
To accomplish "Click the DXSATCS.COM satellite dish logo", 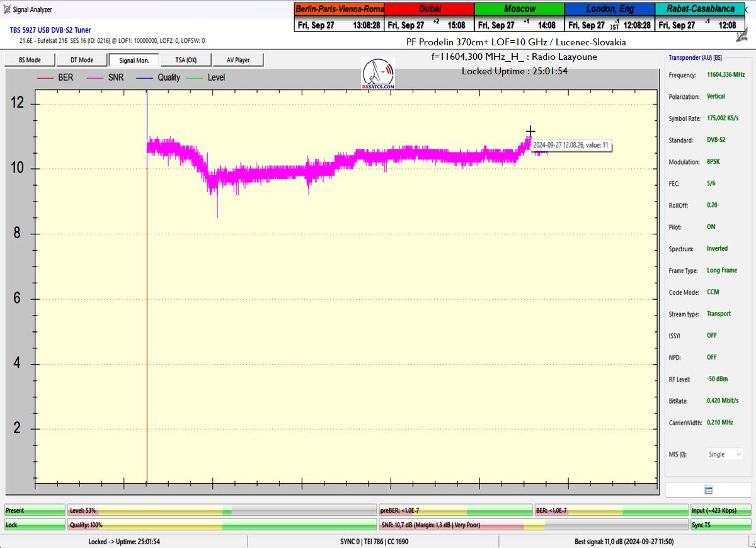I will coord(378,74).
